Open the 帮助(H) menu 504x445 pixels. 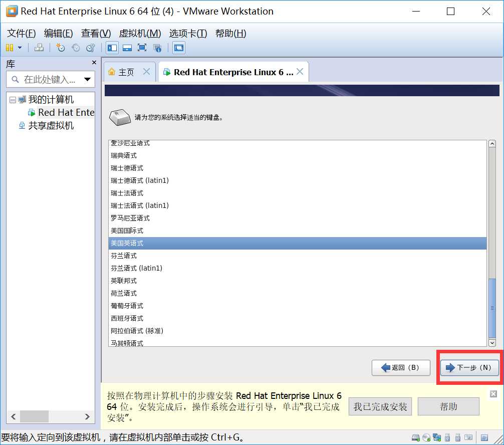point(230,33)
